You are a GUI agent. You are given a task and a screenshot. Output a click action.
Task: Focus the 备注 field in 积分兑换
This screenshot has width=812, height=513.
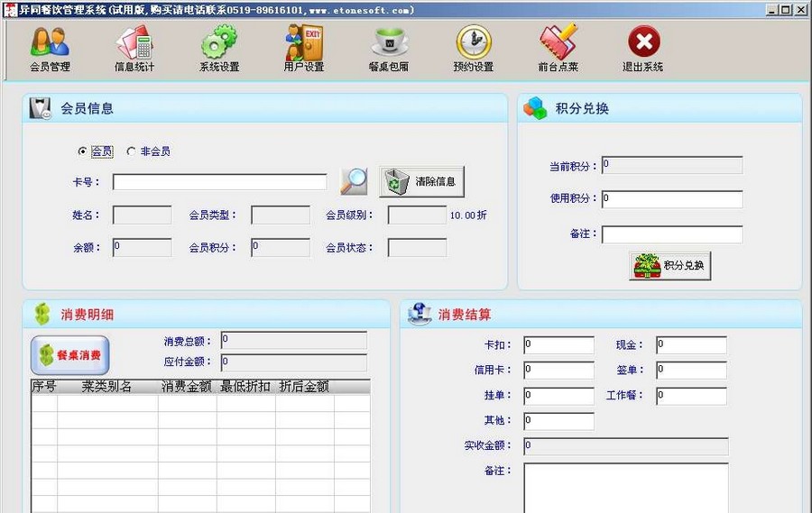point(672,234)
